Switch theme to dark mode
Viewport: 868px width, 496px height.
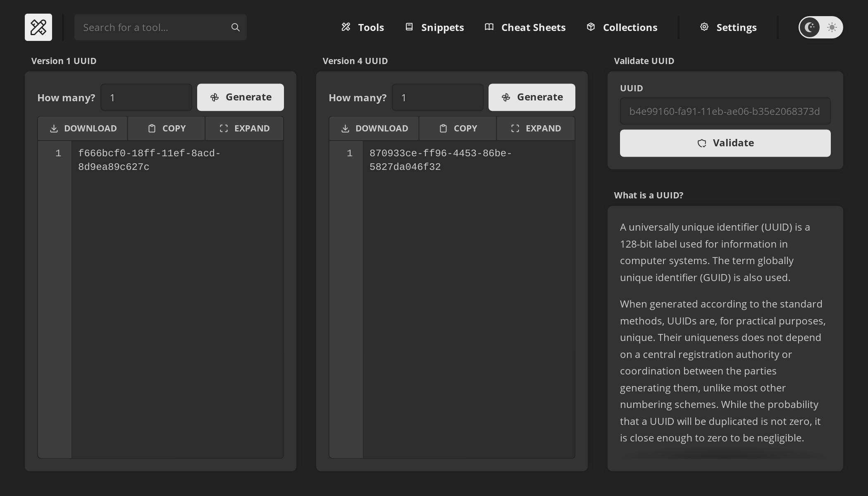(809, 27)
